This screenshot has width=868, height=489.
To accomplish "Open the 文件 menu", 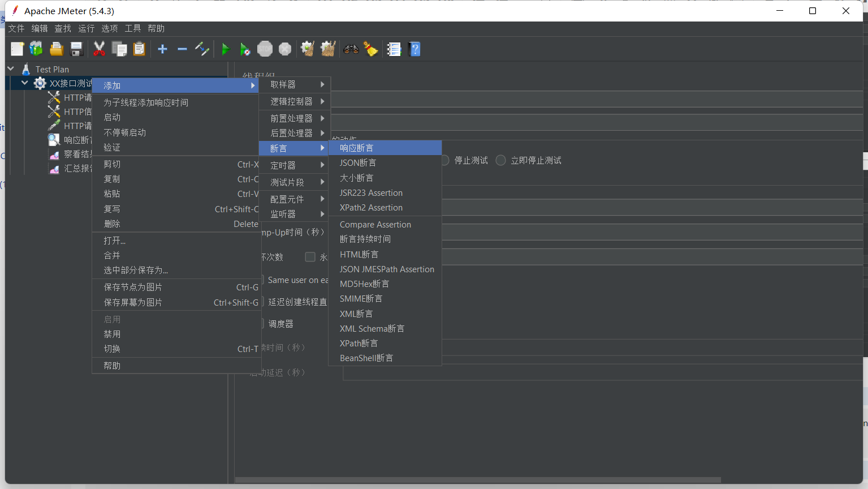I will click(x=16, y=28).
